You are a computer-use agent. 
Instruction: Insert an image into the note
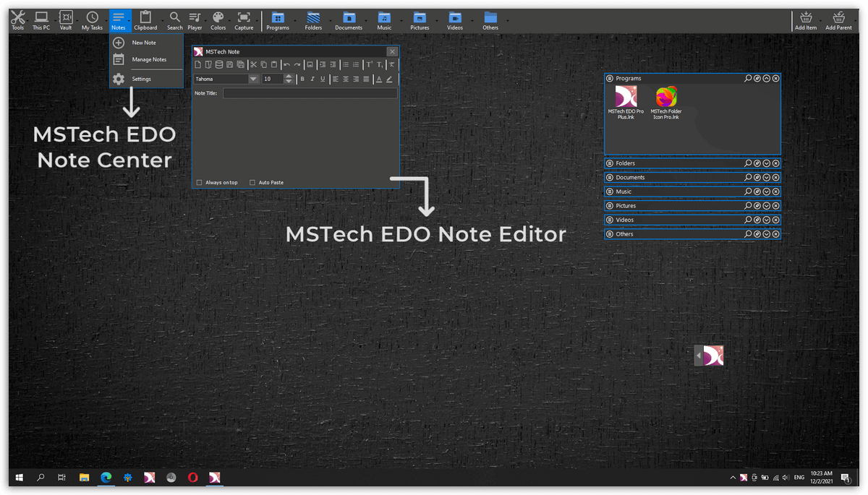pos(310,64)
